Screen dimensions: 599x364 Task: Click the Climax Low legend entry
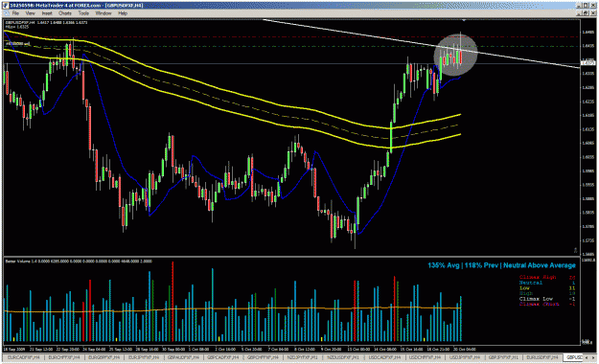pos(536,299)
